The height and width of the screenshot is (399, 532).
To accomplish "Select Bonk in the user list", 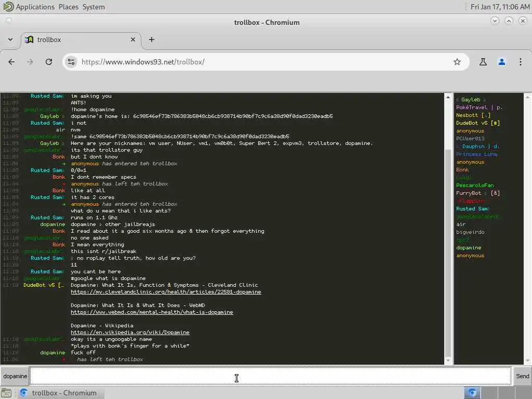I will tap(462, 170).
